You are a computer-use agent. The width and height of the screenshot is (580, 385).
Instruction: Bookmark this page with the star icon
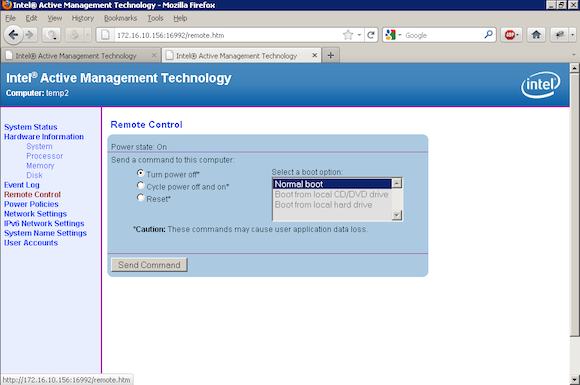tap(348, 35)
